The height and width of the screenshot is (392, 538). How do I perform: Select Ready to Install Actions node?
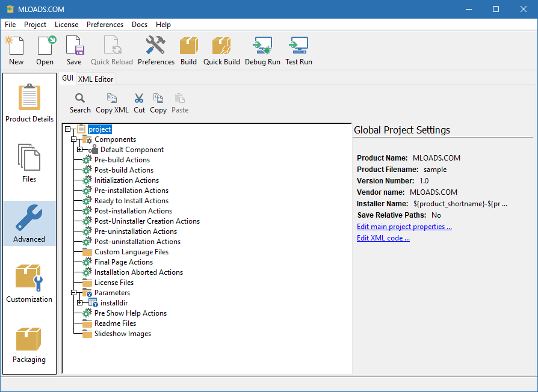[131, 201]
